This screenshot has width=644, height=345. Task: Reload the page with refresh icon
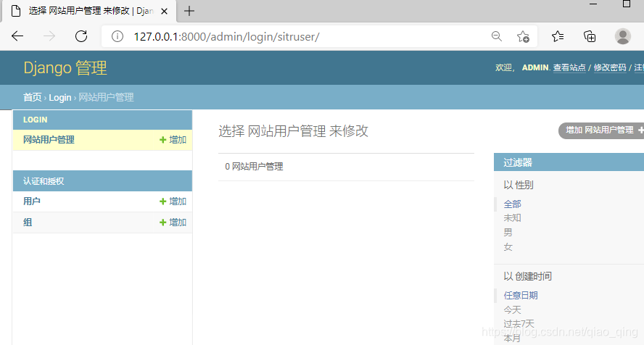pyautogui.click(x=81, y=36)
